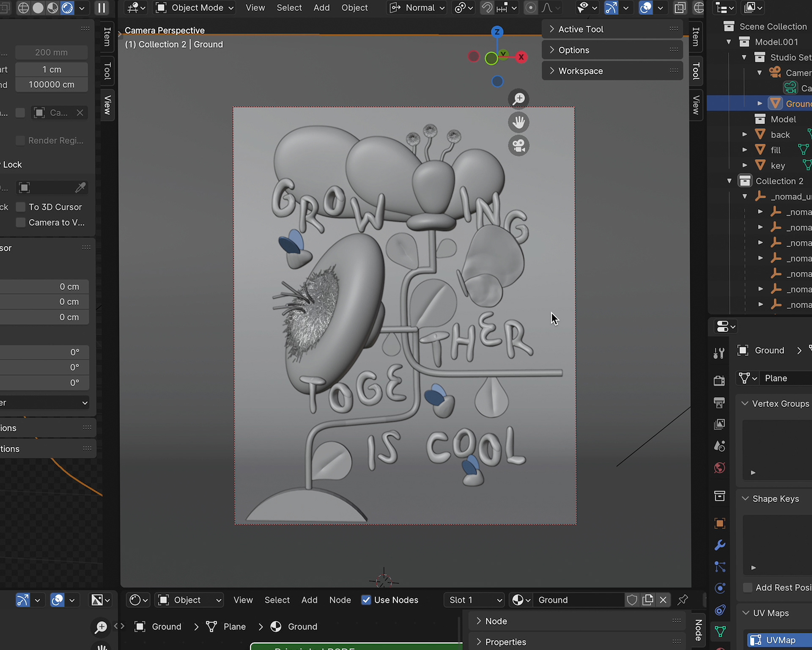Click the pin icon in node editor header
Image resolution: width=812 pixels, height=650 pixels.
pos(682,600)
